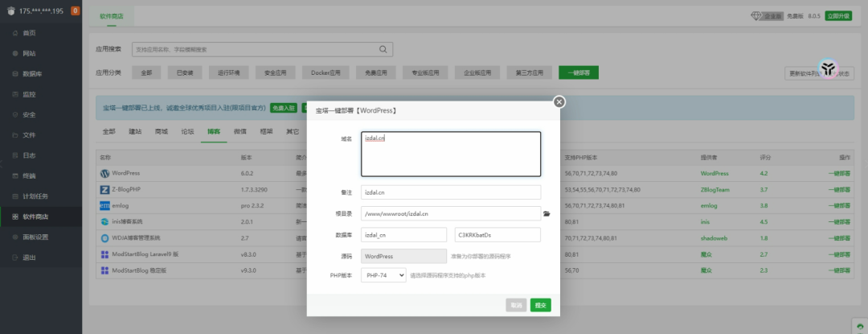Open the root directory folder browser icon
868x334 pixels.
point(547,214)
